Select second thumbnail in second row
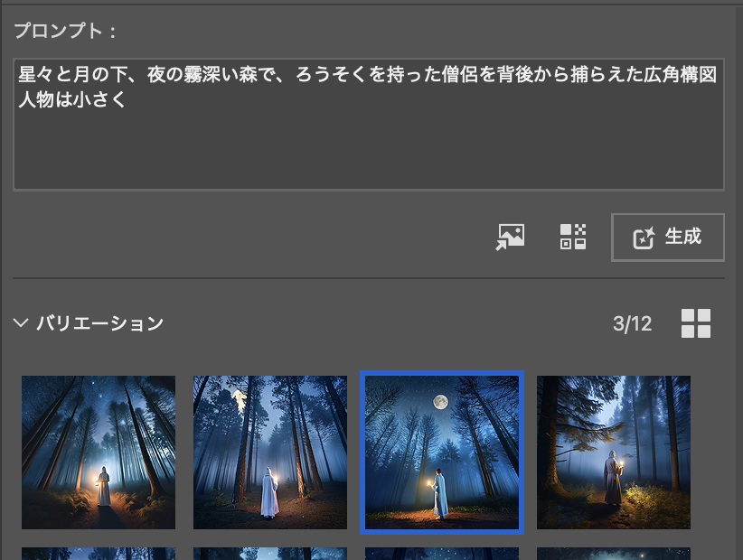743x560 pixels. click(270, 553)
